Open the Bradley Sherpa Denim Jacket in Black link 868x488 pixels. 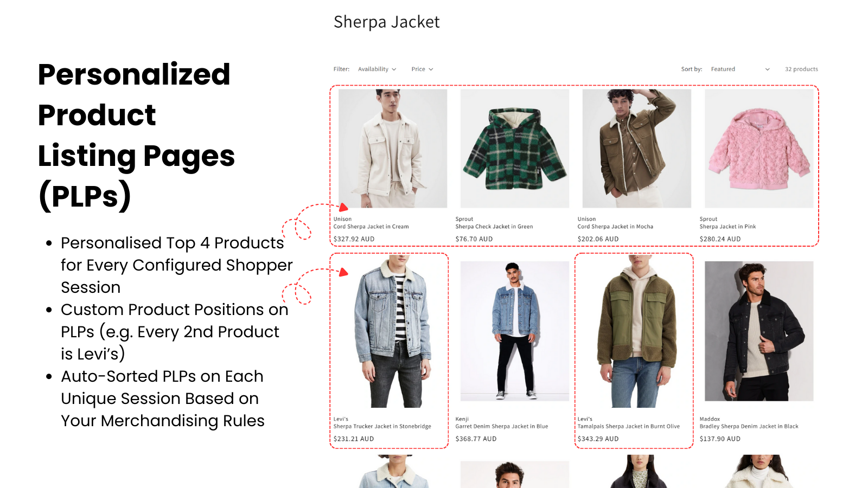(x=749, y=427)
